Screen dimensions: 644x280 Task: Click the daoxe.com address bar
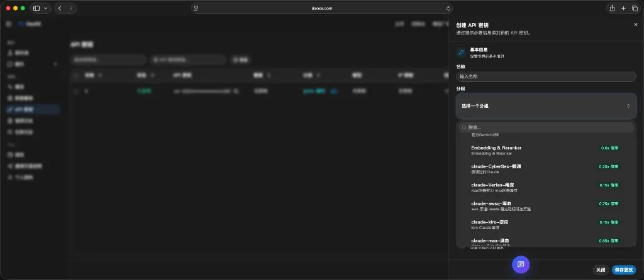pos(322,8)
